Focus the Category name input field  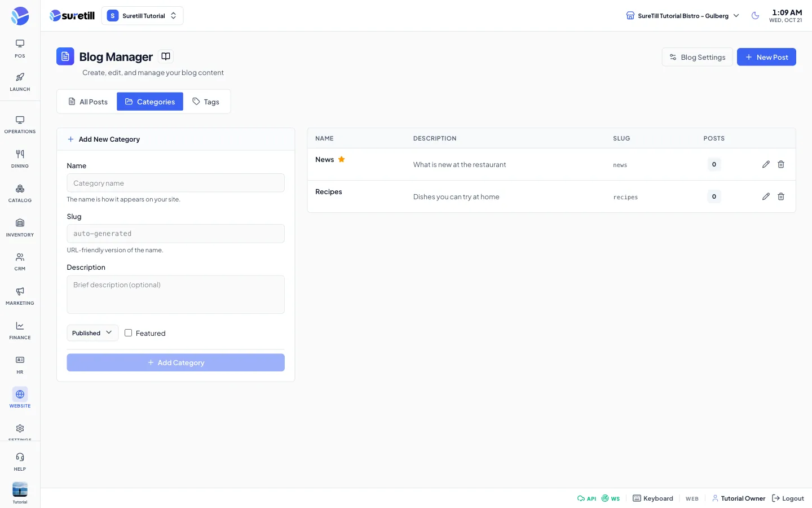[176, 183]
